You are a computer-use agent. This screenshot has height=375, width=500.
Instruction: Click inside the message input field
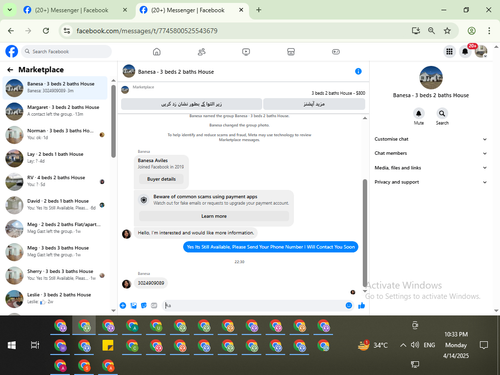[x=253, y=305]
